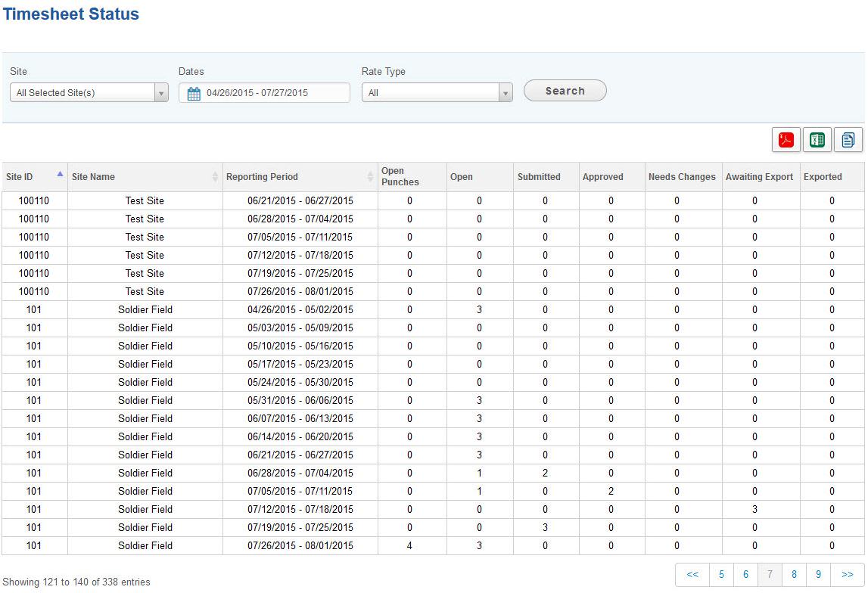The height and width of the screenshot is (593, 868).
Task: Click Open value 1 in 06/28/2015 row
Action: 479,473
